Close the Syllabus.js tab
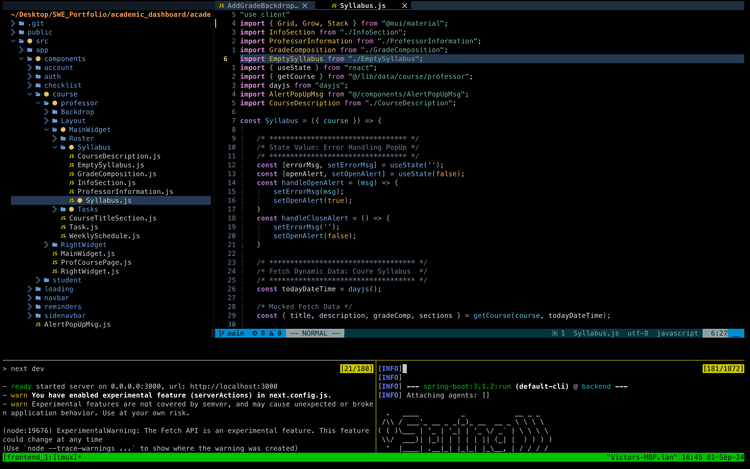750x469 pixels. tap(405, 6)
